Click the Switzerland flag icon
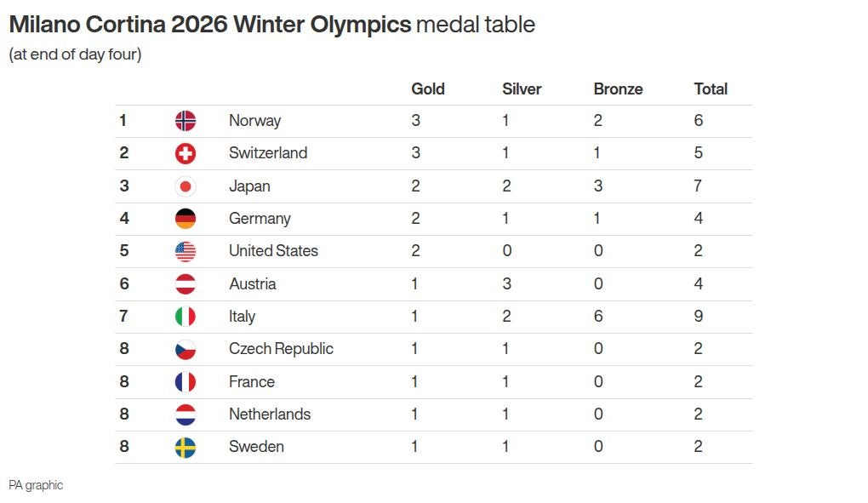Image resolution: width=868 pixels, height=503 pixels. pyautogui.click(x=186, y=153)
